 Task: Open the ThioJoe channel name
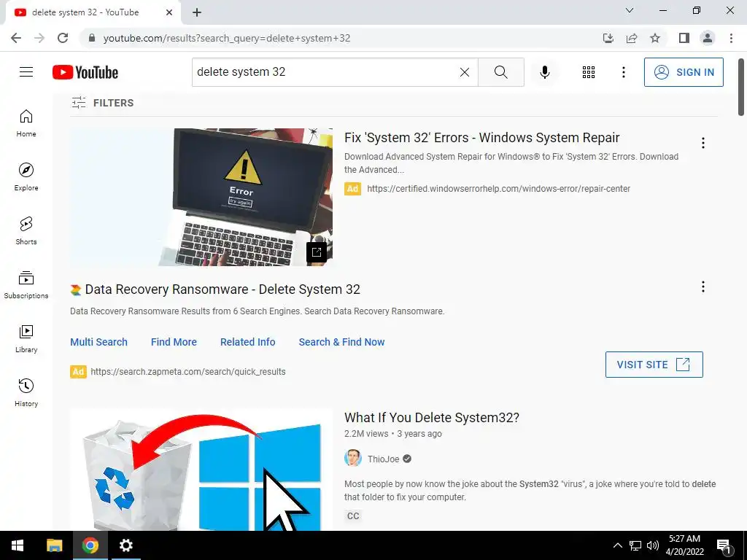click(x=383, y=459)
